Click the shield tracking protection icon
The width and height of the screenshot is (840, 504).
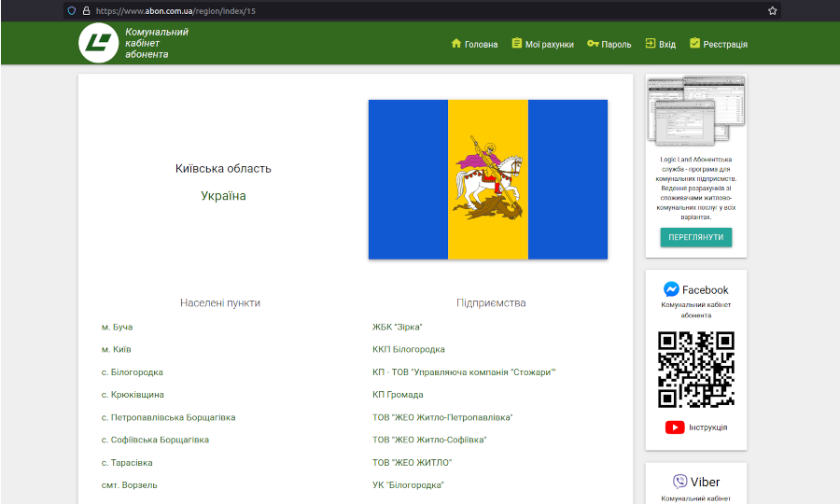[x=72, y=10]
